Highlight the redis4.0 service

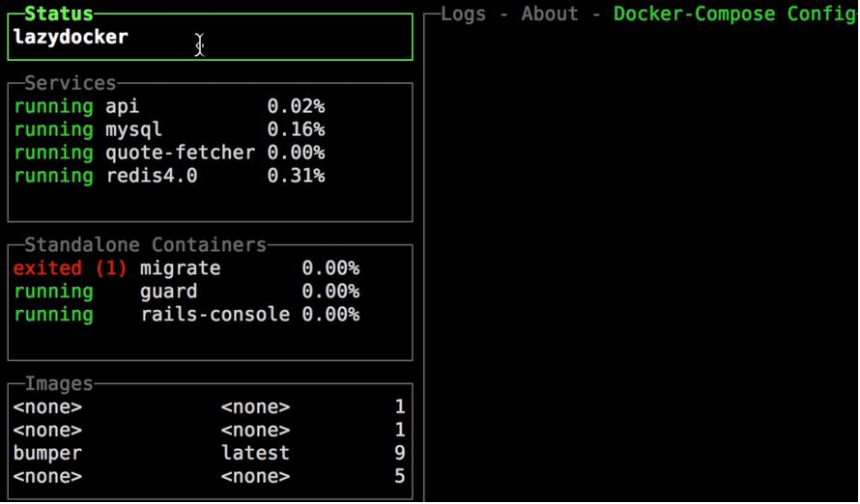(151, 176)
